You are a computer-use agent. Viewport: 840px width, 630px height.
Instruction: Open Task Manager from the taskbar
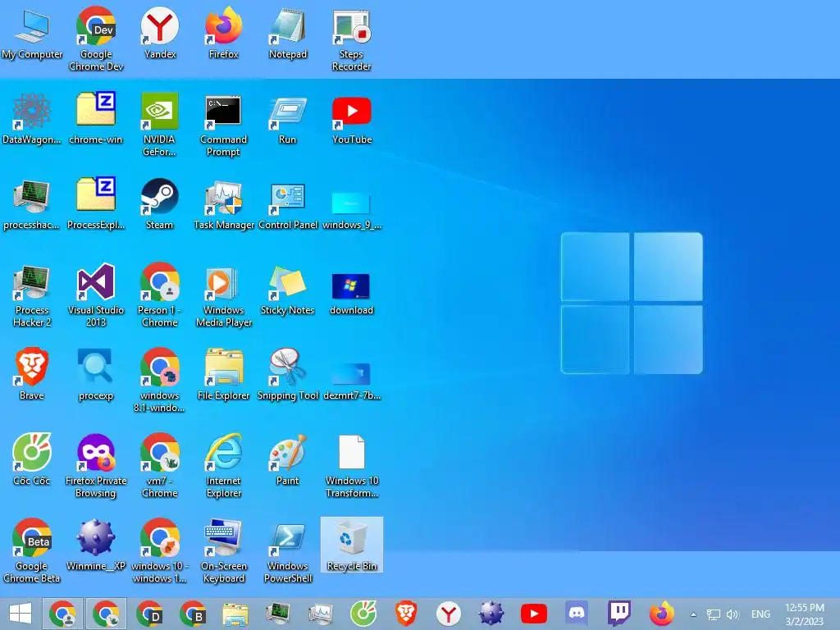click(x=321, y=614)
